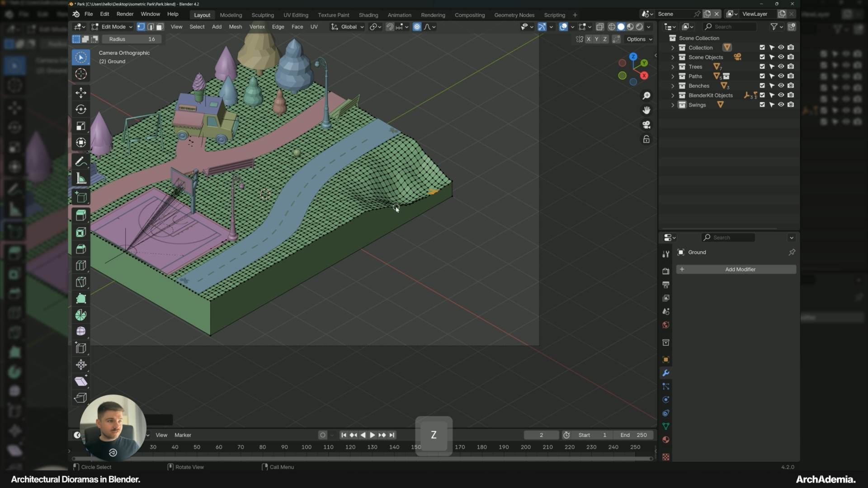Viewport: 868px width, 488px height.
Task: Disable Swings collection in renders
Action: coord(790,104)
